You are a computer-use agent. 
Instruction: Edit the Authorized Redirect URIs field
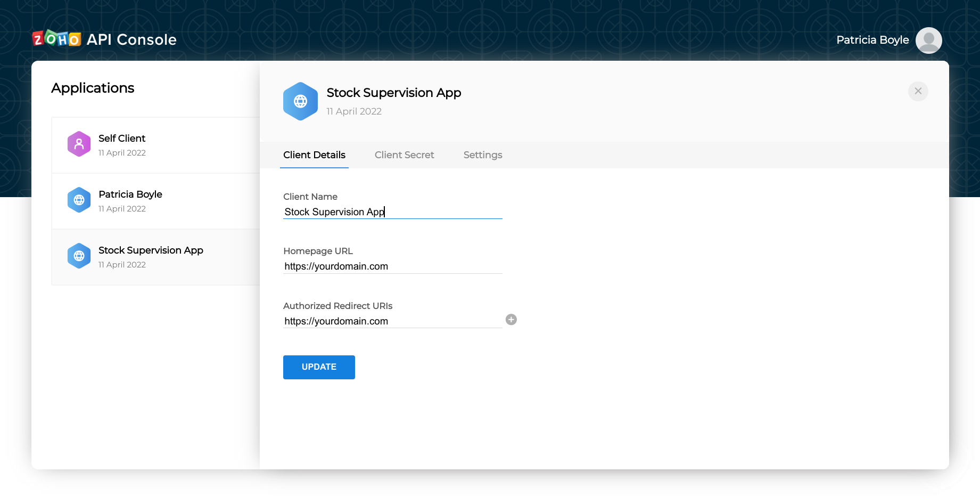click(x=392, y=321)
